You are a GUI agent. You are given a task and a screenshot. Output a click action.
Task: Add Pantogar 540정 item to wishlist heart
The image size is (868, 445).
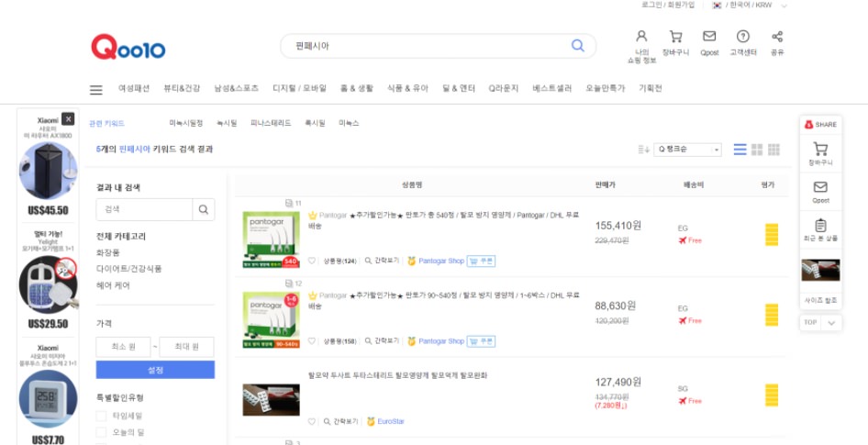point(312,261)
